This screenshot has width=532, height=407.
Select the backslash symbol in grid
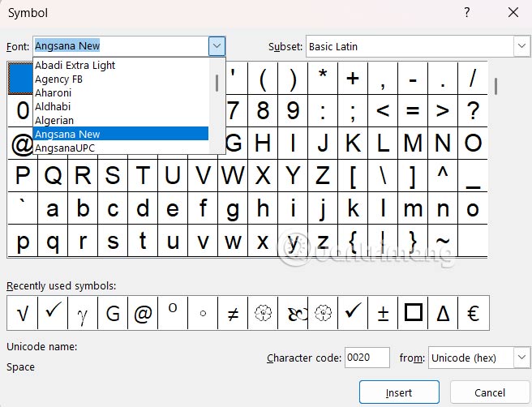pyautogui.click(x=383, y=176)
